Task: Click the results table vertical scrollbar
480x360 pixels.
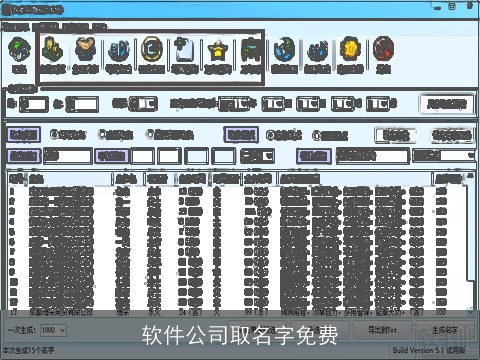Action: (x=470, y=243)
